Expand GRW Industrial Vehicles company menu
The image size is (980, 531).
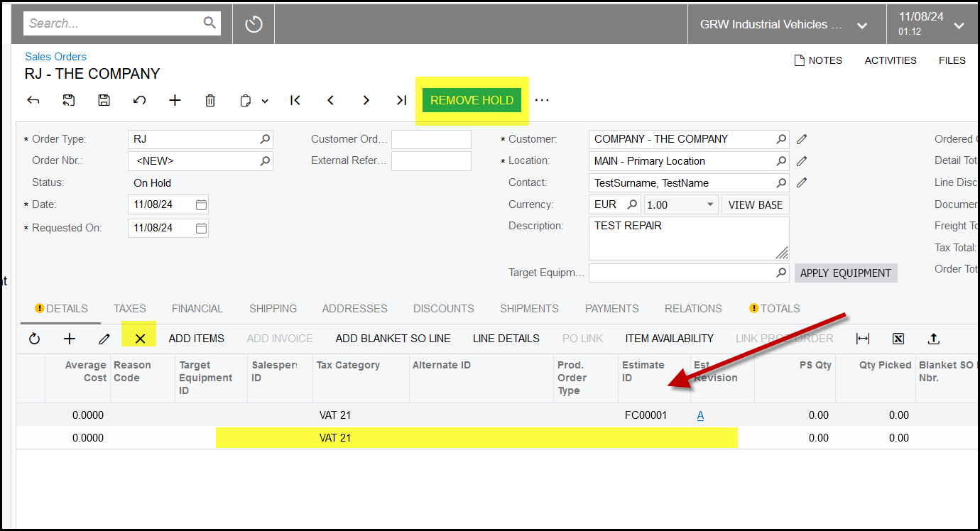862,25
